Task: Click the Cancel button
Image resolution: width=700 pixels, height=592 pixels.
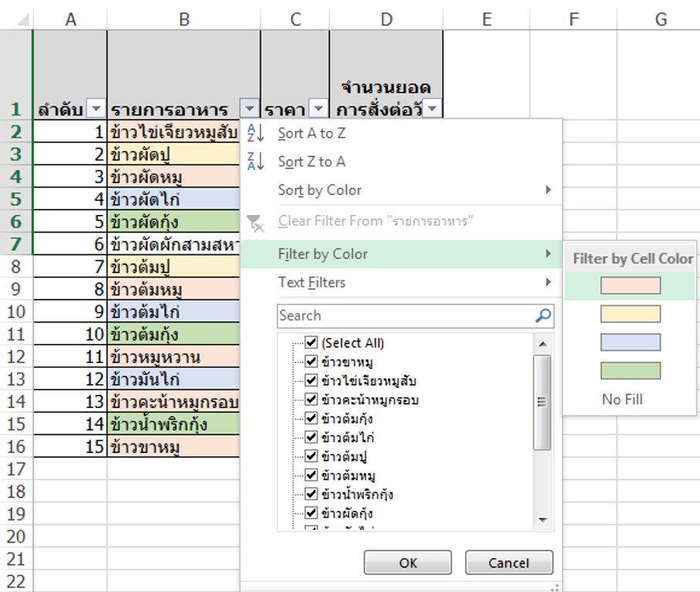Action: [x=508, y=562]
